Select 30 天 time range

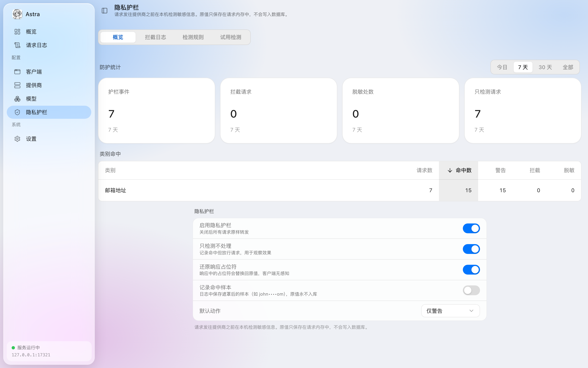[x=545, y=67]
